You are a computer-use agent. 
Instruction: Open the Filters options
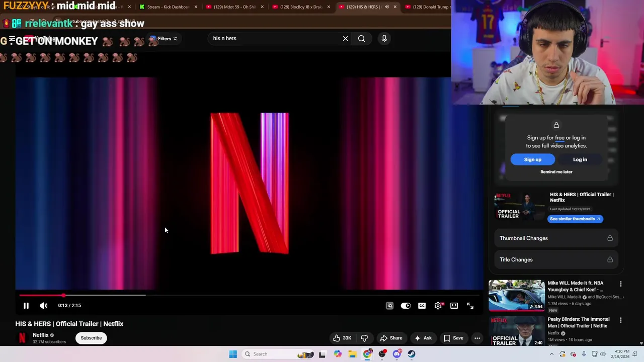click(x=164, y=39)
